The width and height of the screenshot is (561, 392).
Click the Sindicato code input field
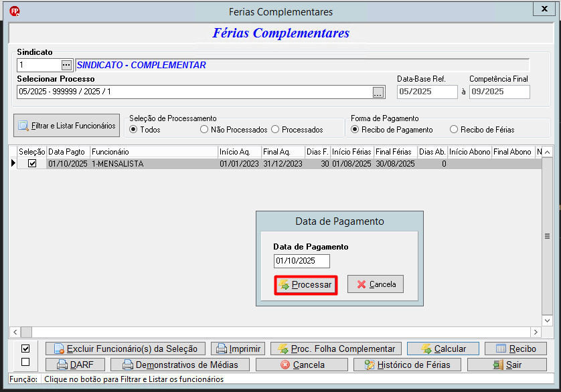(x=39, y=65)
